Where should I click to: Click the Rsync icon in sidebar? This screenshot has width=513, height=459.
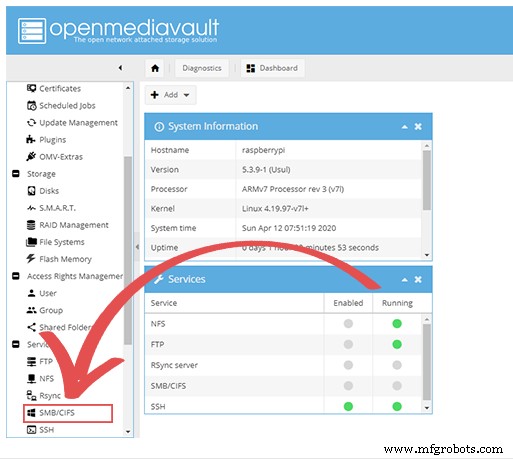coord(31,395)
